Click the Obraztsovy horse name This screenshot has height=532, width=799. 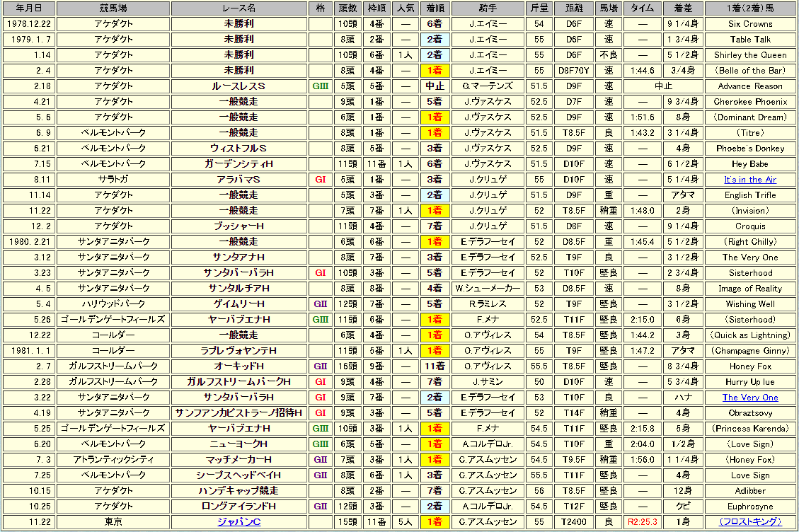(x=750, y=412)
